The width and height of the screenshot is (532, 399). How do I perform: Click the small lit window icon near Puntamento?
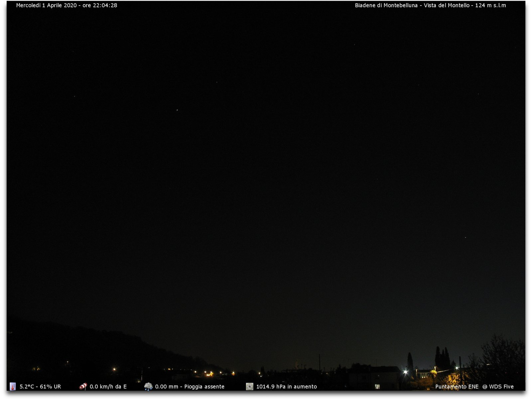[377, 386]
